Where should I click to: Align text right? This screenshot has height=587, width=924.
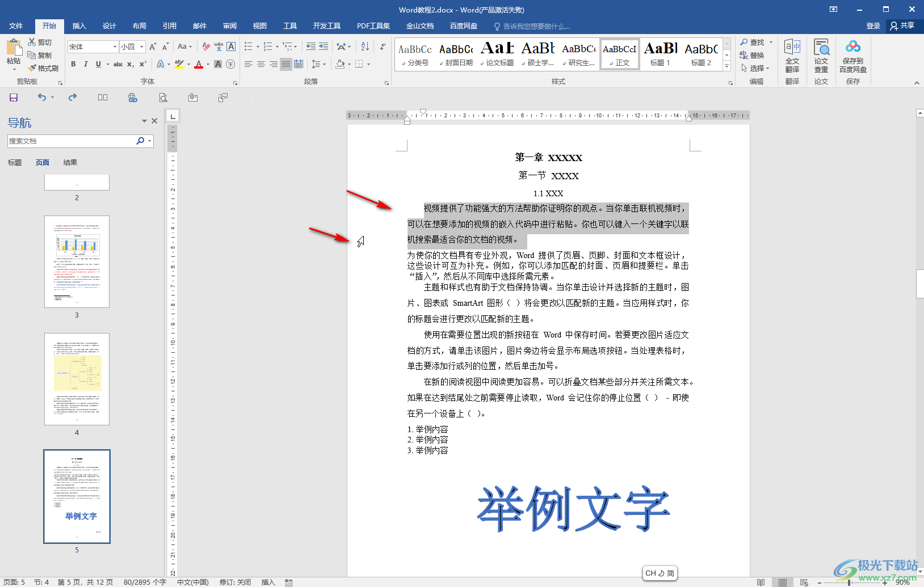coord(274,64)
